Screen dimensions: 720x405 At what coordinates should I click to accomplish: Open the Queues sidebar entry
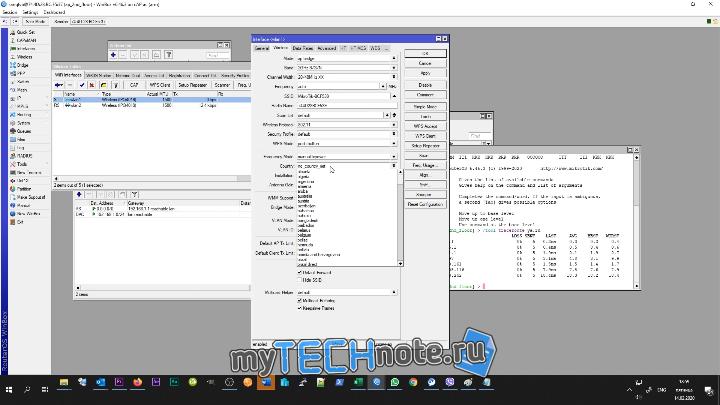23,131
